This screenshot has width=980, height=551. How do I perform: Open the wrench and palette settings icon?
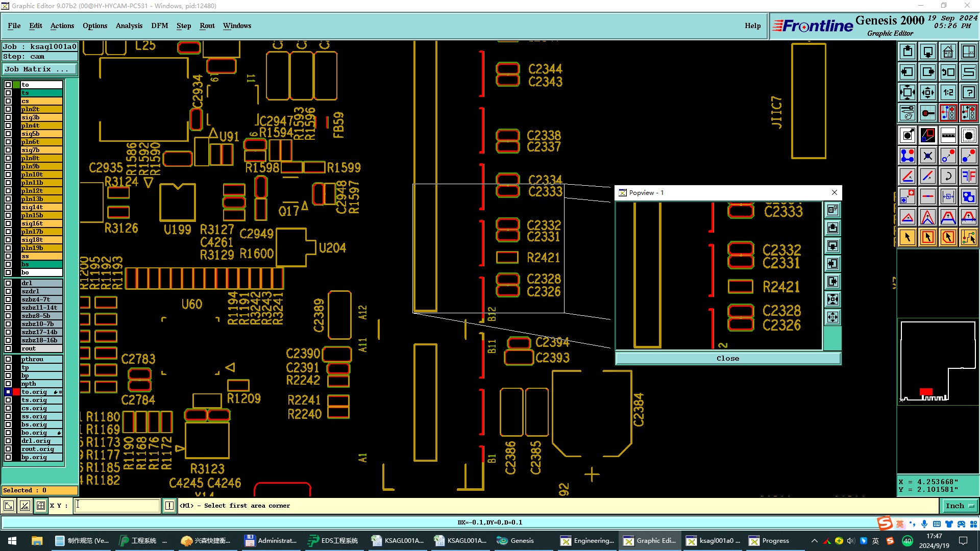[x=908, y=113]
